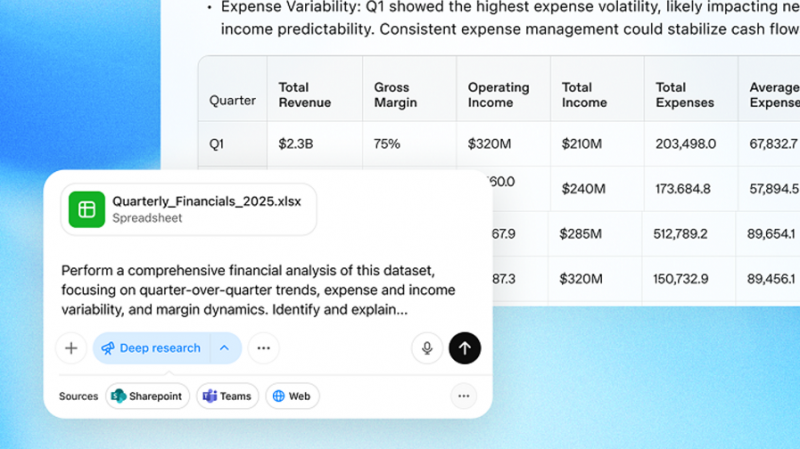Activate the microphone voice input

click(427, 348)
